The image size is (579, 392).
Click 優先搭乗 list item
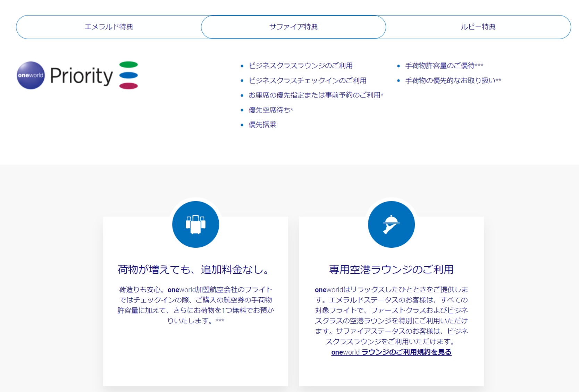[262, 125]
